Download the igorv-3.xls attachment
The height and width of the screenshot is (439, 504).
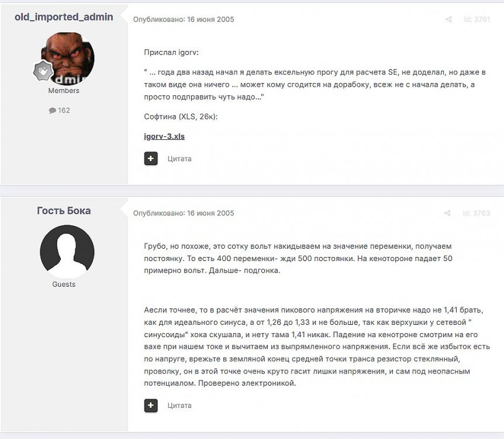(164, 136)
